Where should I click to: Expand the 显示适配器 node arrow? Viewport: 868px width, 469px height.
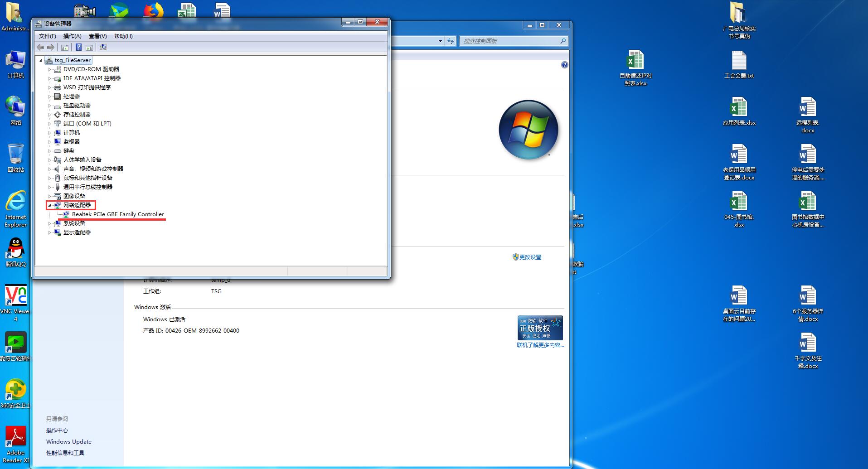pos(50,232)
